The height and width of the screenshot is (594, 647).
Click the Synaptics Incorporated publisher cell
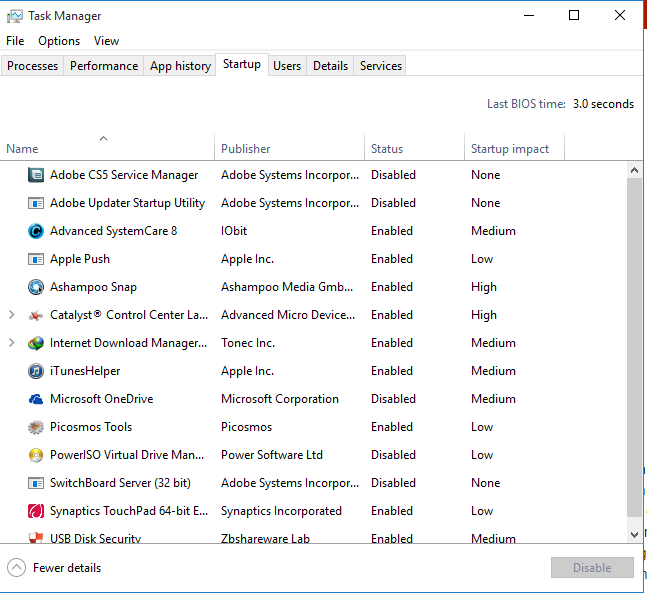pos(281,511)
